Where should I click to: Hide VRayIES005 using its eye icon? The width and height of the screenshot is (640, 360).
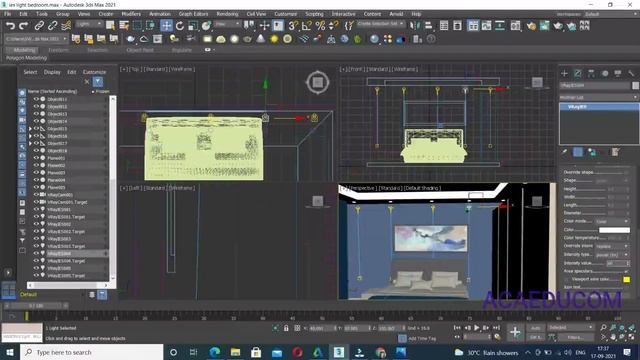tap(36, 268)
